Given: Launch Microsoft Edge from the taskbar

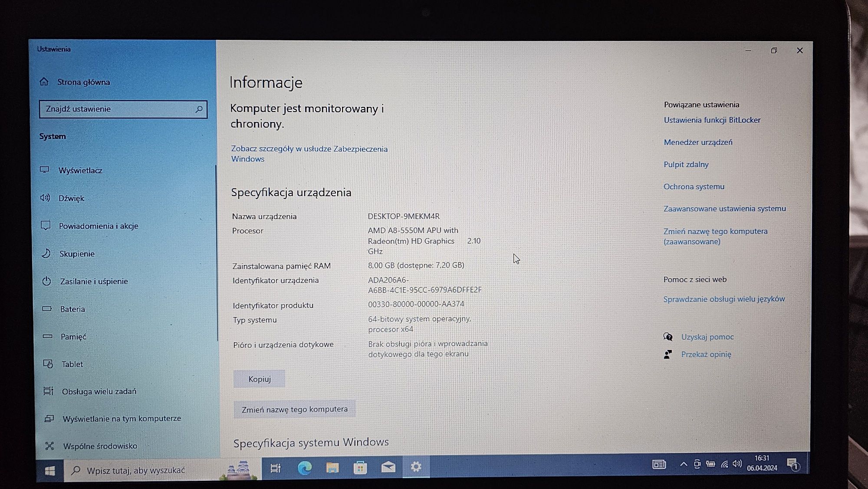Looking at the screenshot, I should (304, 468).
